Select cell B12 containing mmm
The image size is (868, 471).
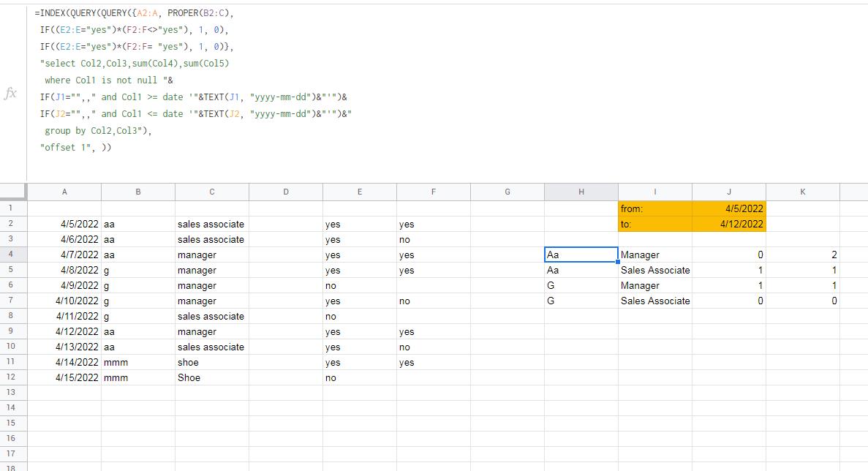[137, 377]
